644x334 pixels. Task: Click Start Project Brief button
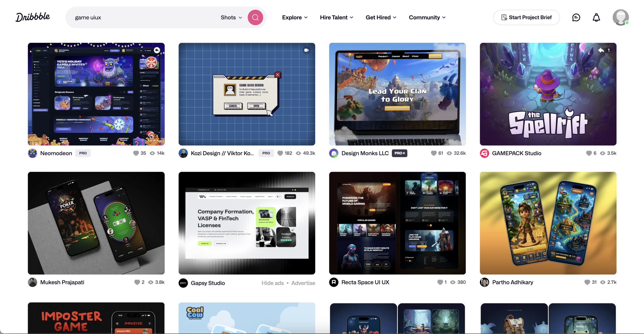[x=526, y=17]
